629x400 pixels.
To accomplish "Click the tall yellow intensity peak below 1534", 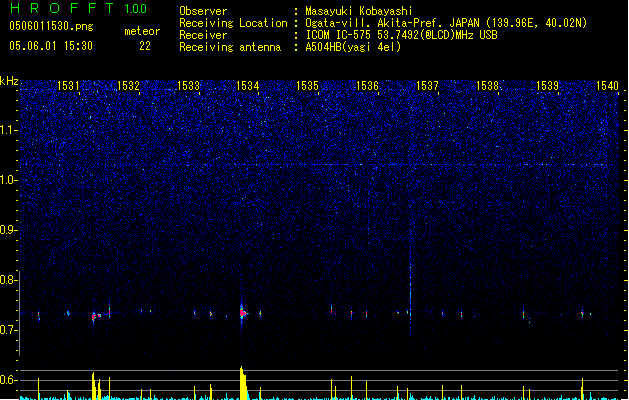I will (x=243, y=383).
